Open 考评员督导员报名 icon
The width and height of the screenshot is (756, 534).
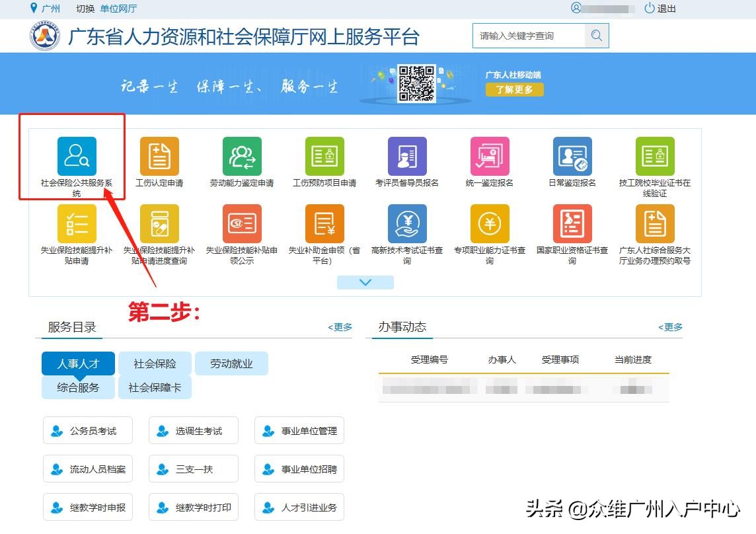407,156
